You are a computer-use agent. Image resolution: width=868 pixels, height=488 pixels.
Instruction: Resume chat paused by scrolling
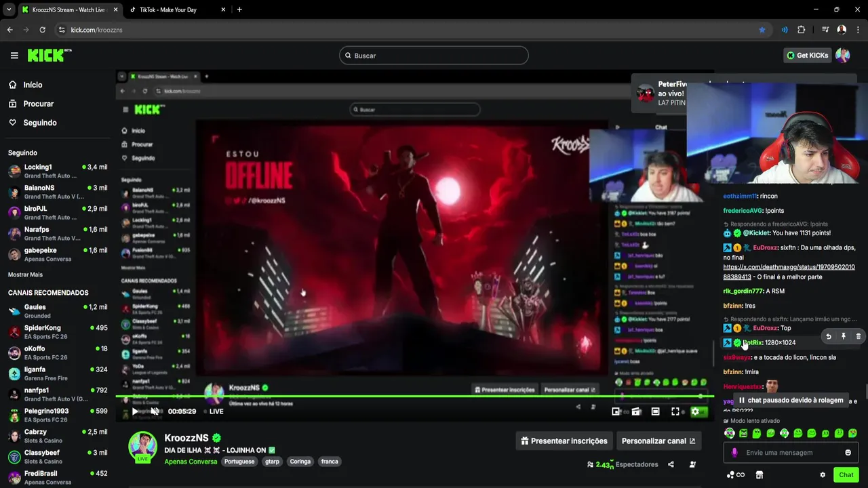pos(791,400)
